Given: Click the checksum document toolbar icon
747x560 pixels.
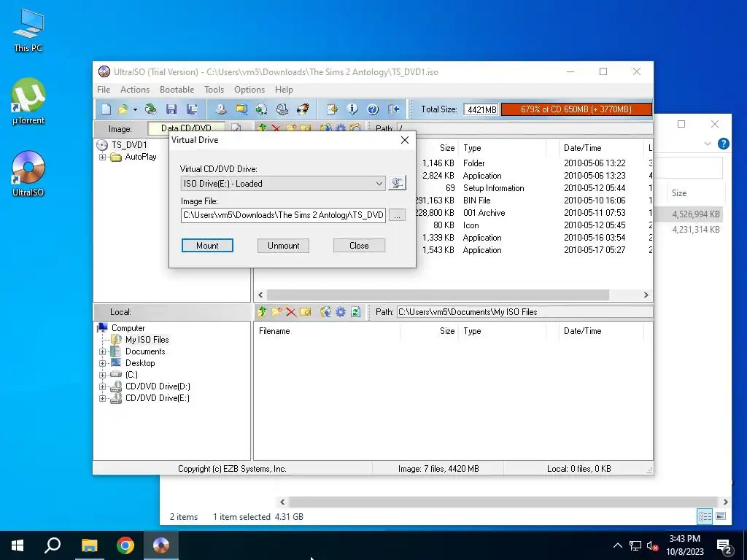Looking at the screenshot, I should tap(332, 109).
